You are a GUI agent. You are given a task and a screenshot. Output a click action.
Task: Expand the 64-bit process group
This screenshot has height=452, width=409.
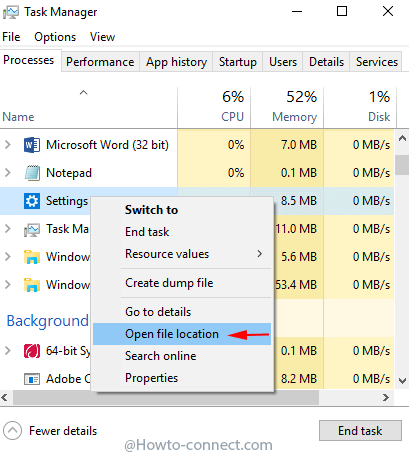click(x=7, y=351)
